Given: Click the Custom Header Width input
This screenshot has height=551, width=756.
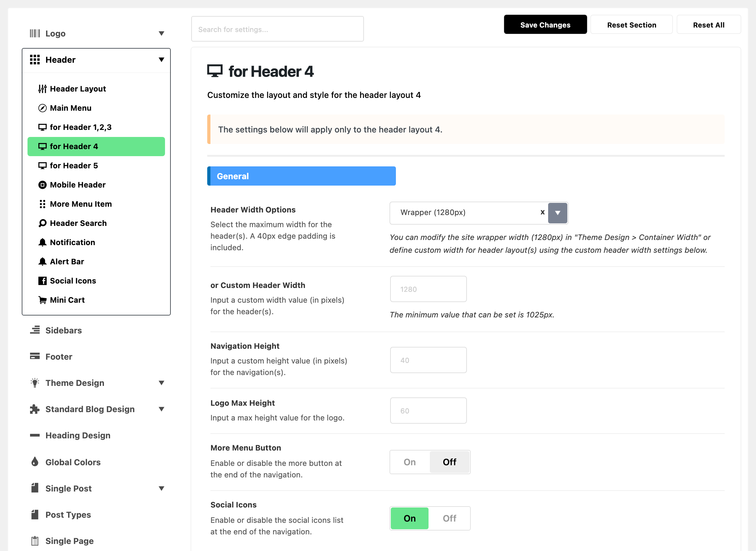Looking at the screenshot, I should [428, 289].
